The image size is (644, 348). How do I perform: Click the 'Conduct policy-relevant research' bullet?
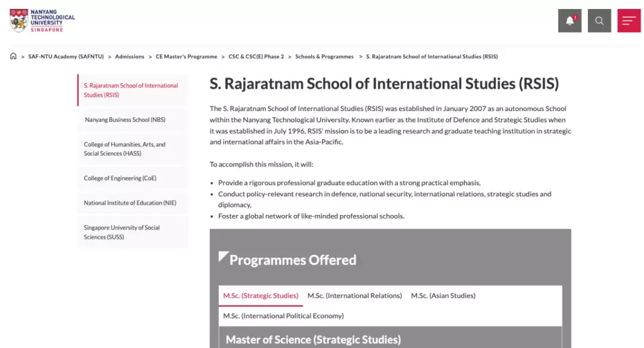[385, 199]
